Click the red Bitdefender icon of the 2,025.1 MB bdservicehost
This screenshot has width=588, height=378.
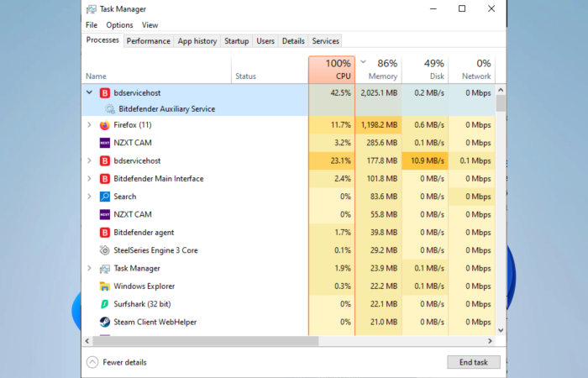click(x=105, y=93)
